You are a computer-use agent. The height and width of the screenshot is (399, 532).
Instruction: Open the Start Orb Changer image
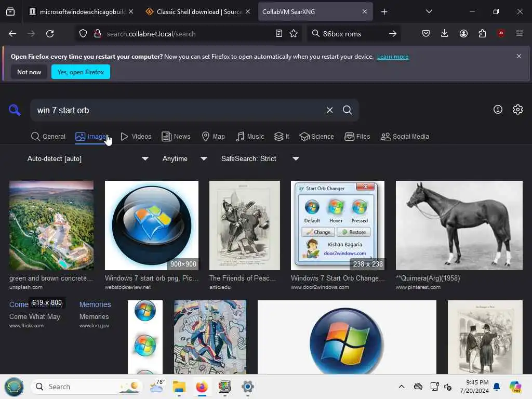(x=338, y=225)
